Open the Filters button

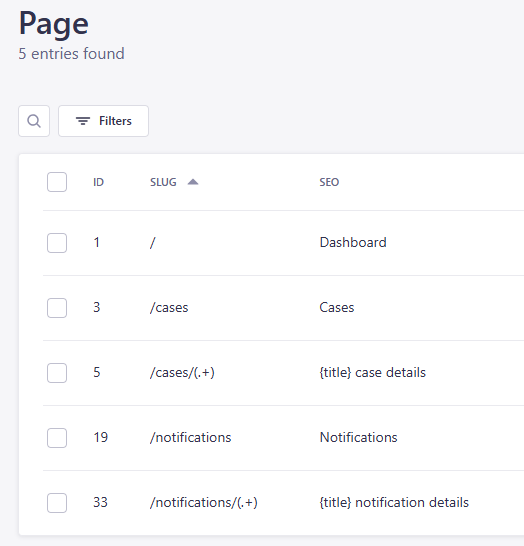point(103,121)
